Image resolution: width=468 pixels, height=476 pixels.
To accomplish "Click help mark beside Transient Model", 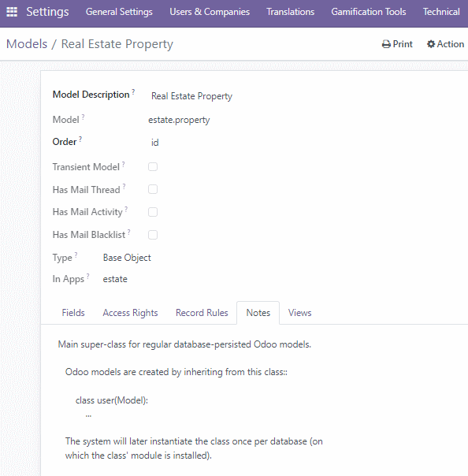I will 123,164.
